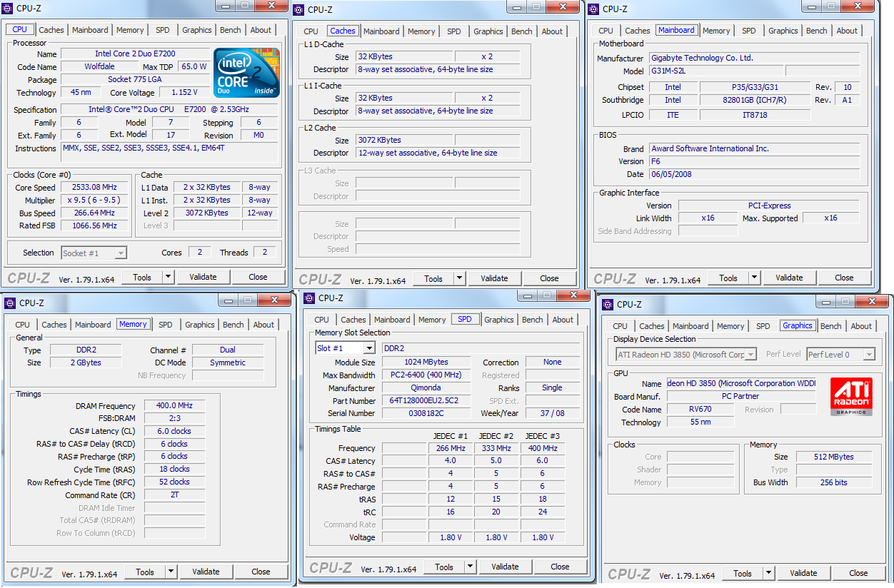Open the Perf Level 0 dropdown
The width and height of the screenshot is (894, 588).
pos(868,355)
